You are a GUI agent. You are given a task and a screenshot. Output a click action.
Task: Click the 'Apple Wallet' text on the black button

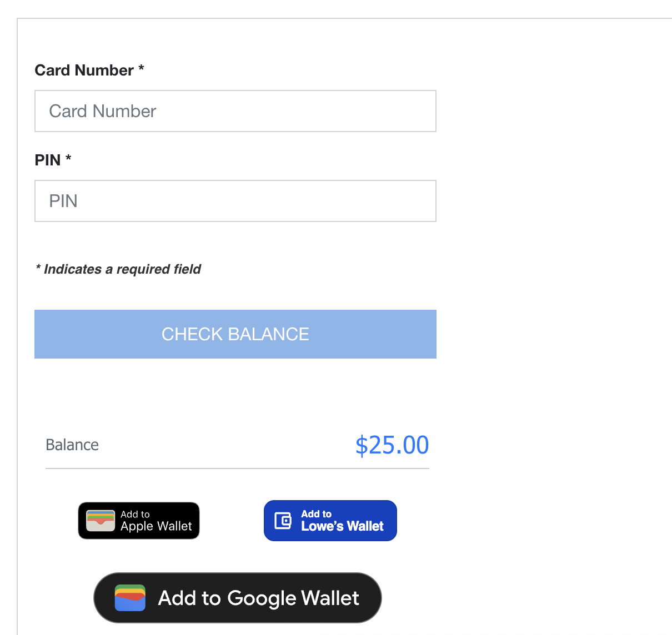[x=156, y=526]
